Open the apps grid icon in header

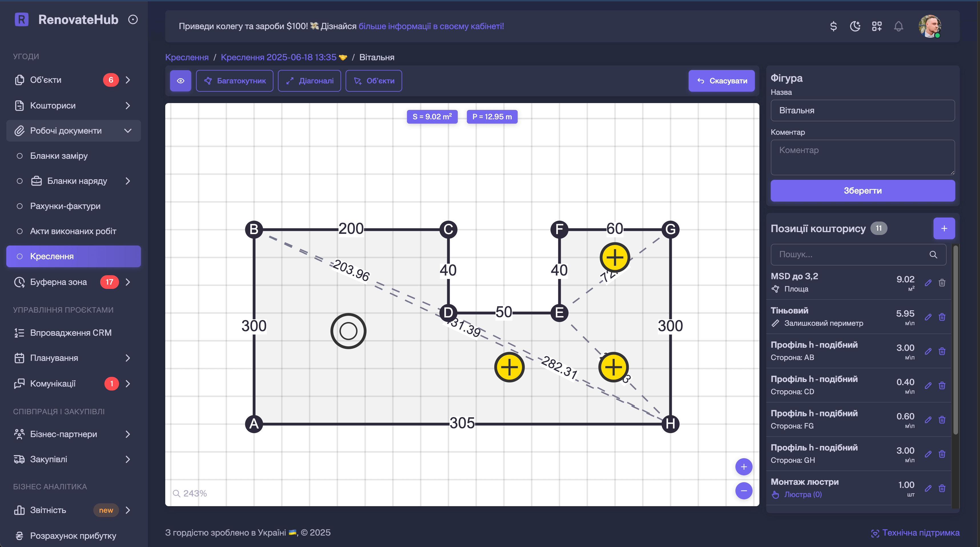point(876,26)
